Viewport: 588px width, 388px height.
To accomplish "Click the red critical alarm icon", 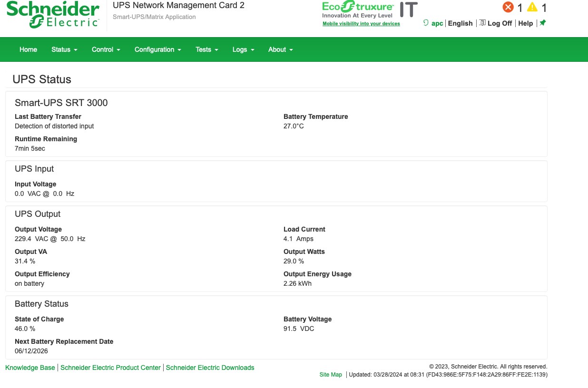I will (508, 8).
